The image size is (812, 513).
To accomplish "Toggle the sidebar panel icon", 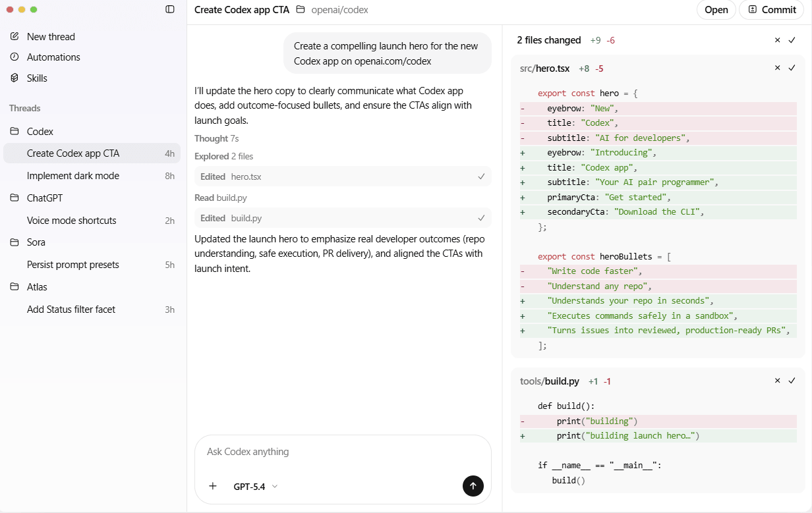I will point(170,9).
